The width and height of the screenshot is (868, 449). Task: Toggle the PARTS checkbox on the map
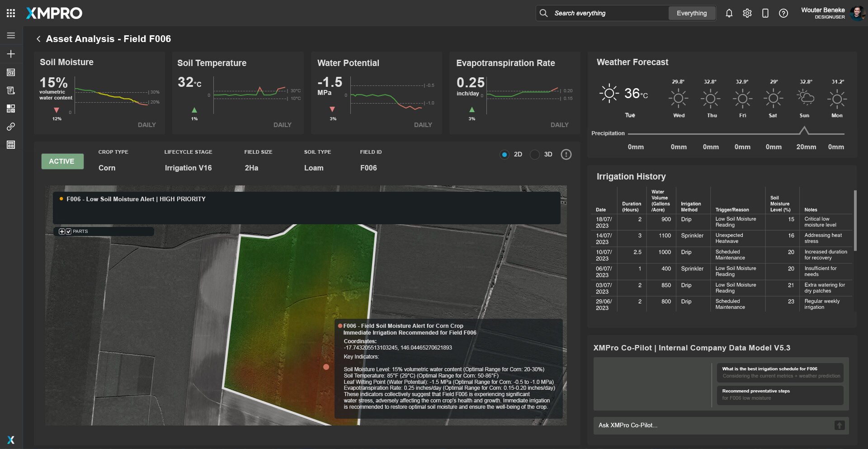(69, 232)
